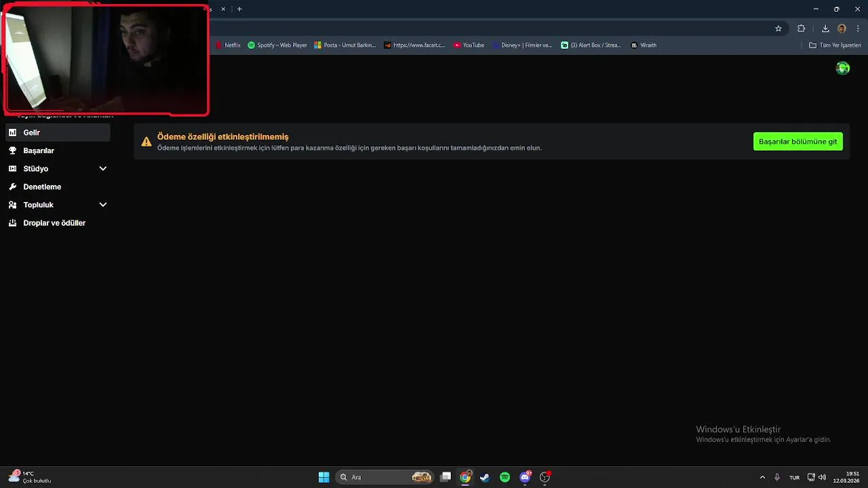Open the Başarılar sidebar section
The width and height of the screenshot is (868, 488).
pos(58,150)
